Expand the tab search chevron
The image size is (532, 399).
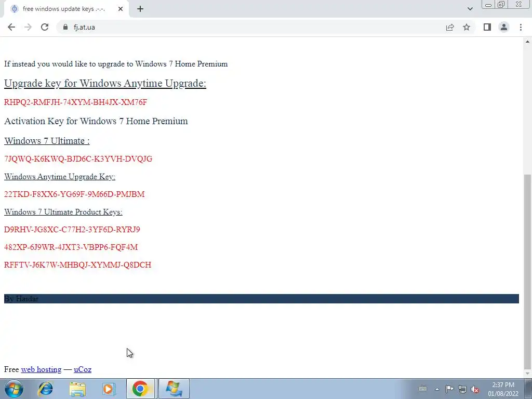point(470,9)
